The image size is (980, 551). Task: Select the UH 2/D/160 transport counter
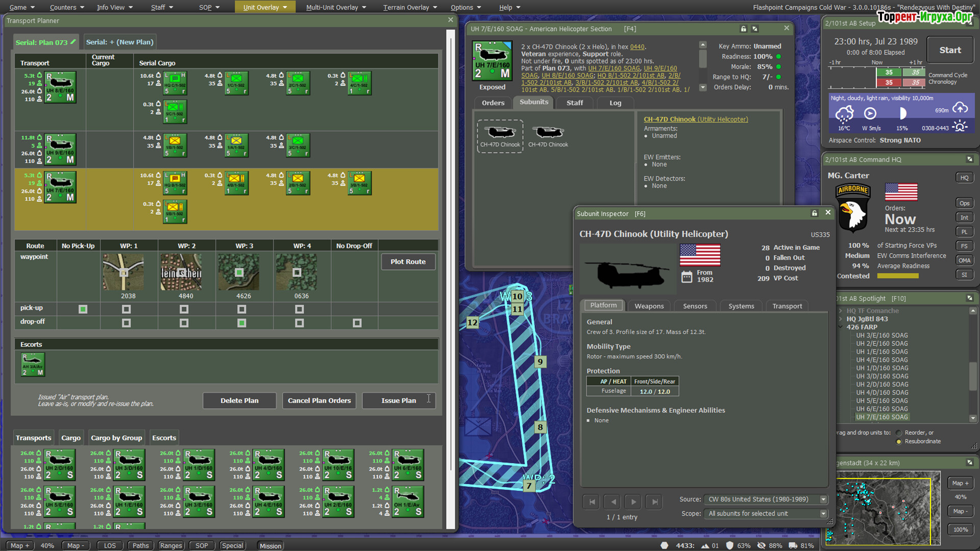coord(59,465)
